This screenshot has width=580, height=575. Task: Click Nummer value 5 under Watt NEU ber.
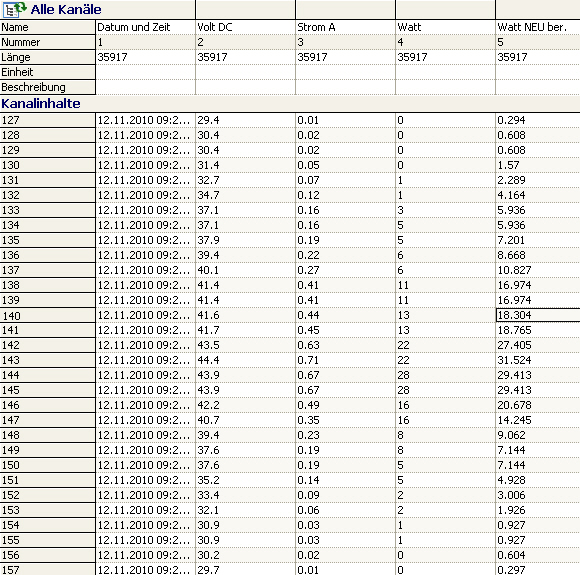[500, 42]
